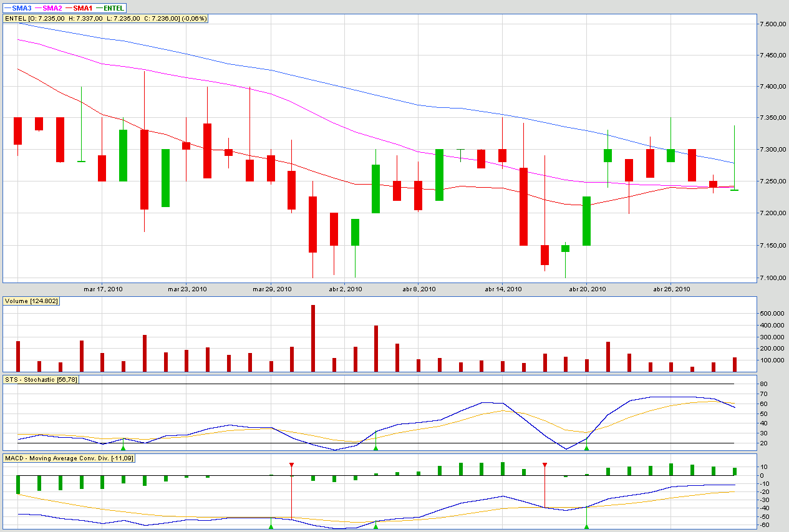
Task: Click the abr 2, 2010 date label
Action: 346,289
